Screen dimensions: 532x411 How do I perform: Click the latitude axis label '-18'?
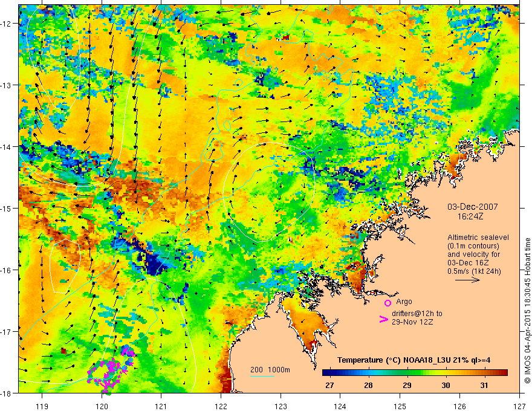pyautogui.click(x=6, y=393)
